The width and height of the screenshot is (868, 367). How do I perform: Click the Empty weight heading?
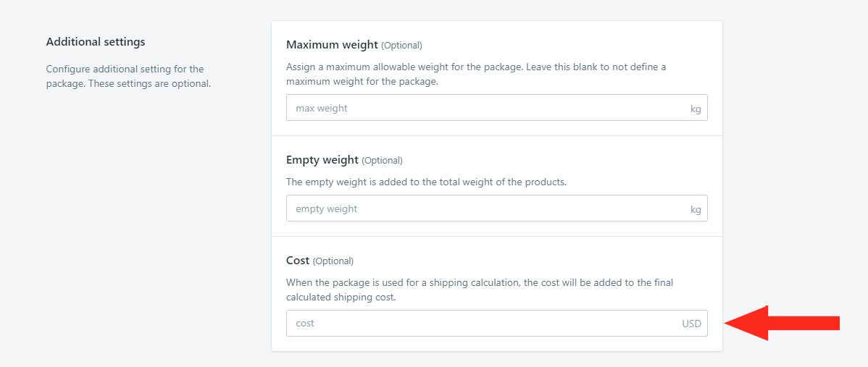pos(322,160)
